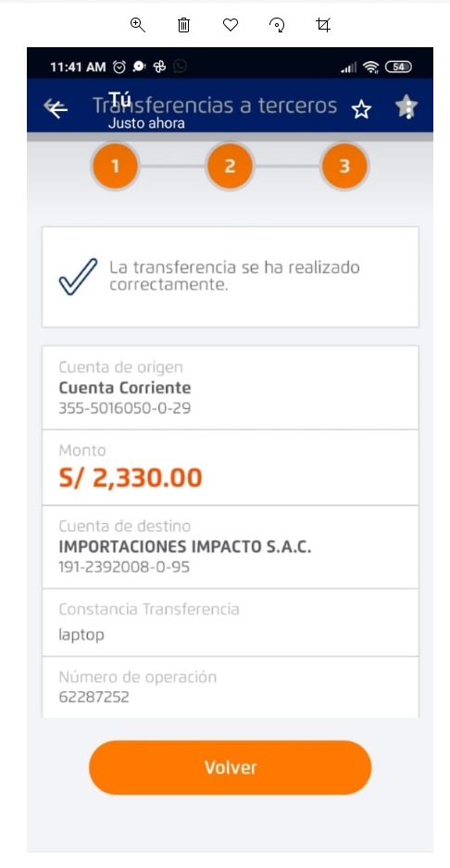Tap the blue checkmark confirmation icon
The height and width of the screenshot is (868, 450).
[x=78, y=277]
